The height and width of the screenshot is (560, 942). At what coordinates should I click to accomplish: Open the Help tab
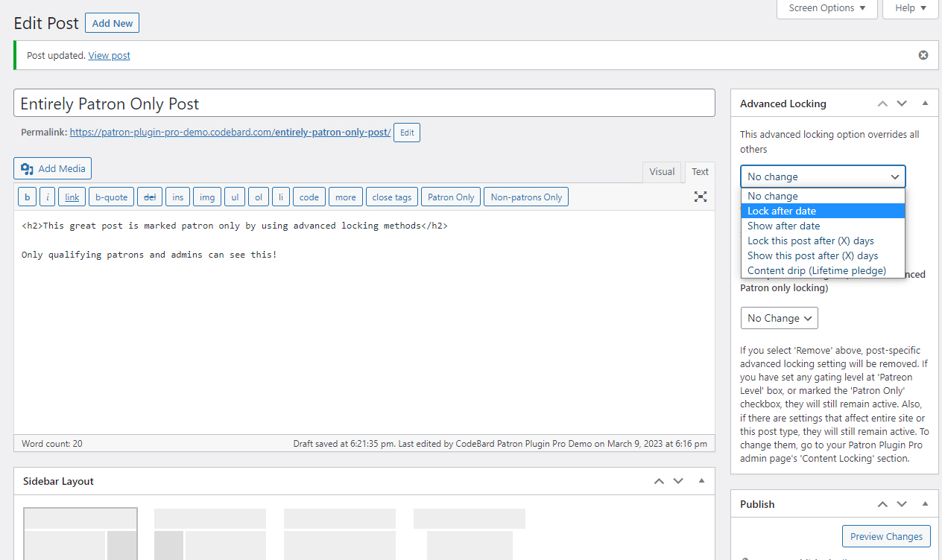point(911,8)
